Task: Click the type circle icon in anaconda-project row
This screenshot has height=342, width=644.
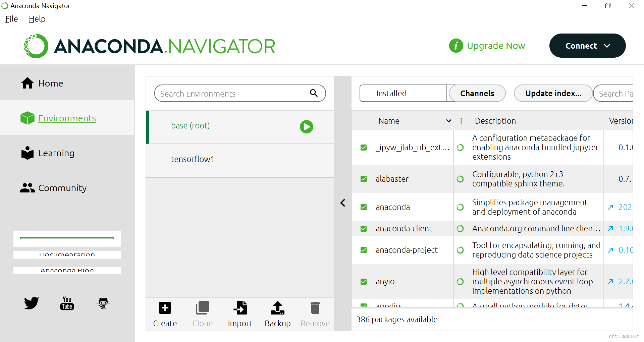Action: (460, 250)
